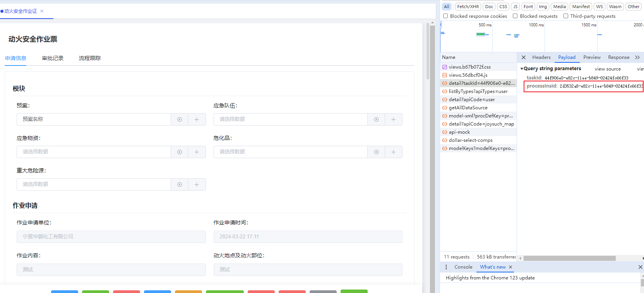The height and width of the screenshot is (293, 644).
Task: Filter network by CSS
Action: (x=503, y=7)
